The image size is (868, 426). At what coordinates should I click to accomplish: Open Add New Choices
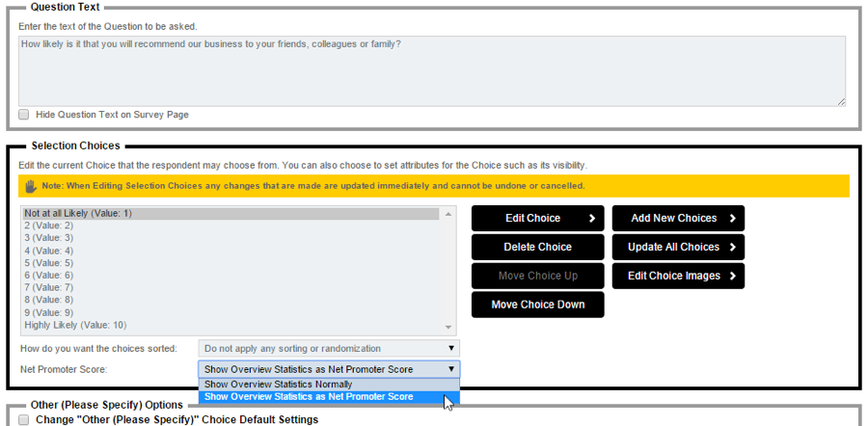point(678,218)
